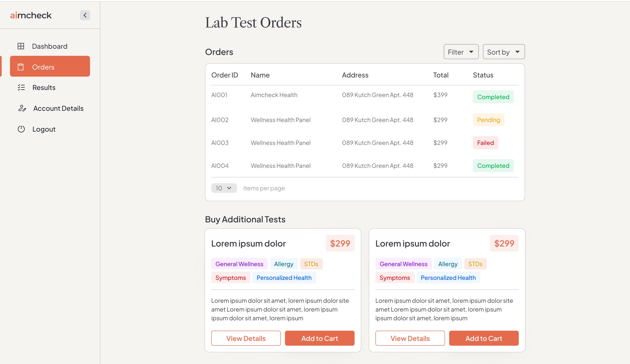This screenshot has width=630, height=364.
Task: Click the Pending status badge
Action: pyautogui.click(x=489, y=120)
